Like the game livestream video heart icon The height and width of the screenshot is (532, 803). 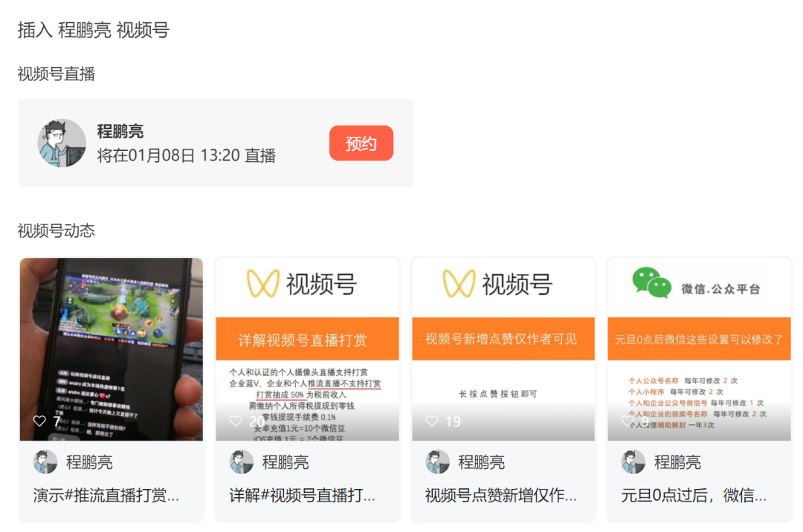(x=39, y=421)
